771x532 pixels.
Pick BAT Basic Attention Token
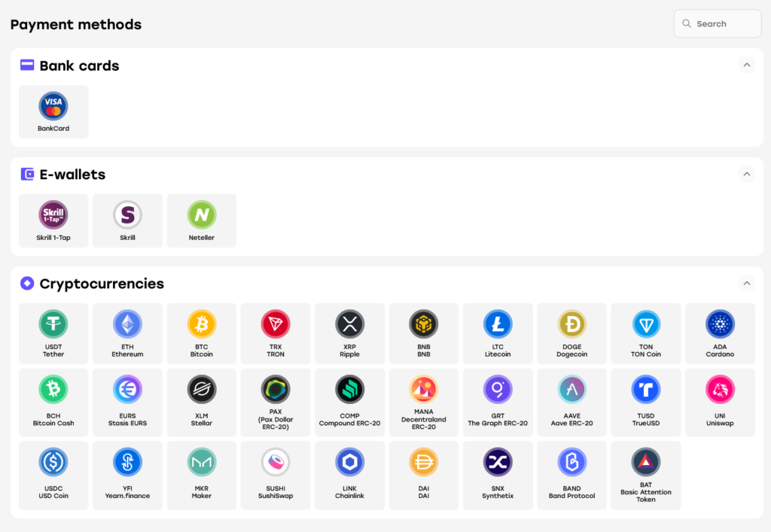(645, 475)
